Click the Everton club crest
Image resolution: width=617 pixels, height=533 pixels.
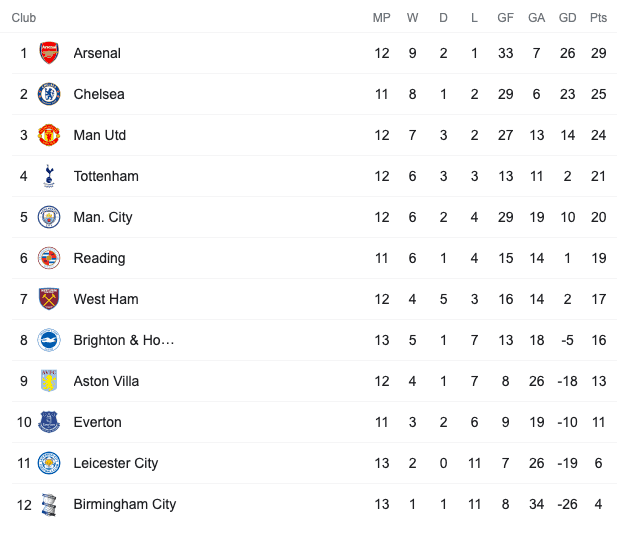click(x=49, y=422)
